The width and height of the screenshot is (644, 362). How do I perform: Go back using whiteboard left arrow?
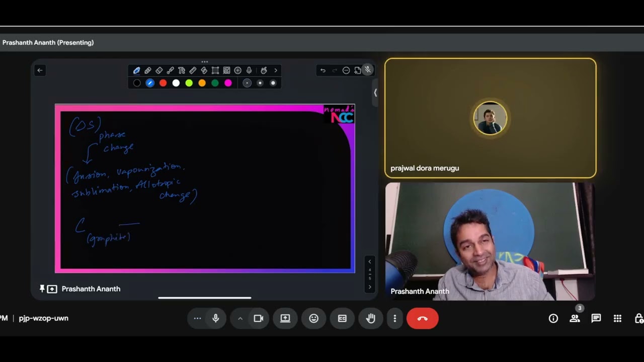(40, 70)
